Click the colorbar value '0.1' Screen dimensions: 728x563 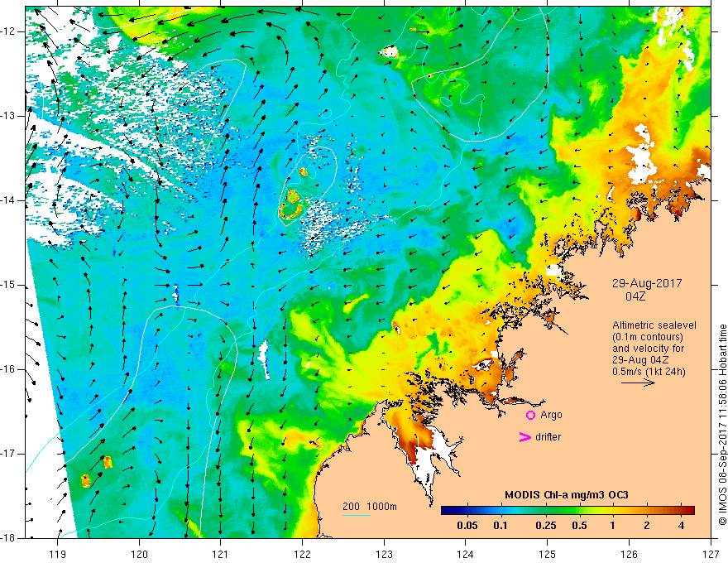pyautogui.click(x=500, y=526)
